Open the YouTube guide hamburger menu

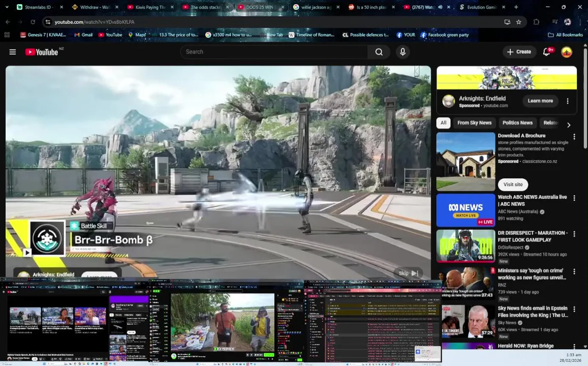(x=12, y=52)
